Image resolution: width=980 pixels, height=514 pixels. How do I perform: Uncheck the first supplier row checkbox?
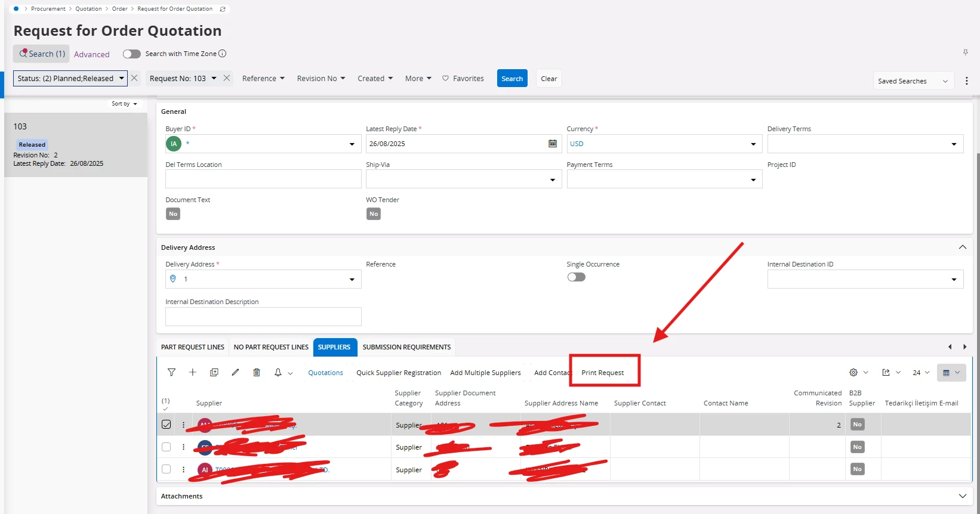click(167, 425)
